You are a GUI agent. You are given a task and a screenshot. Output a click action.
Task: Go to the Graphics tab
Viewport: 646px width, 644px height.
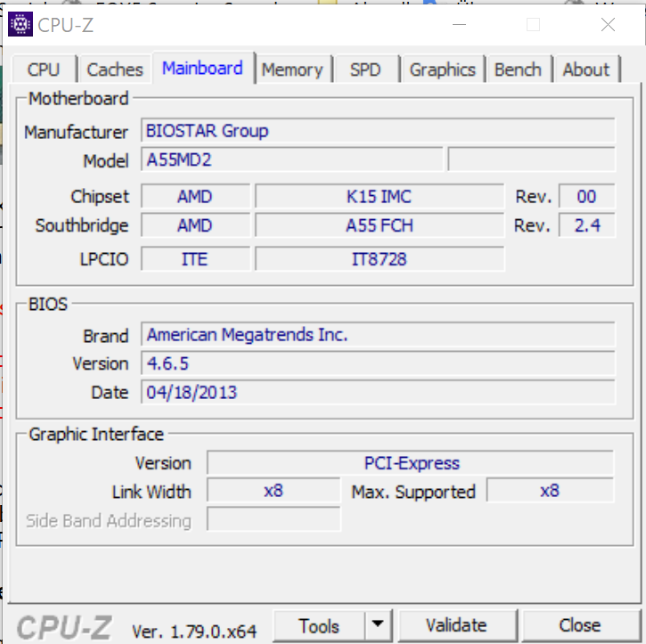pos(443,69)
